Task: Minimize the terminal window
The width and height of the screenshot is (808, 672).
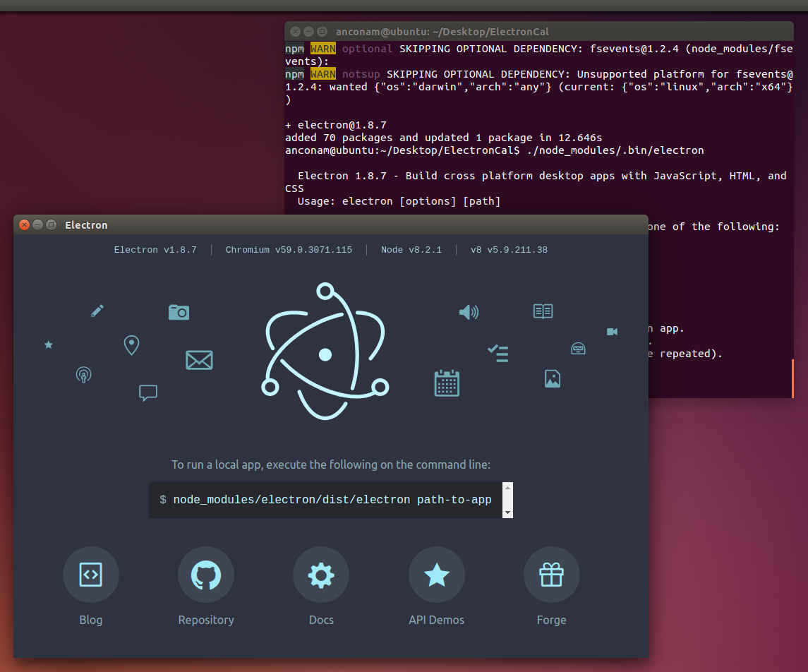Action: (x=308, y=32)
